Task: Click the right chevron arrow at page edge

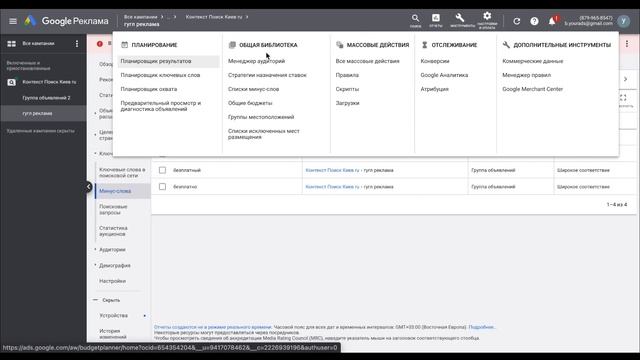Action: pos(625,79)
